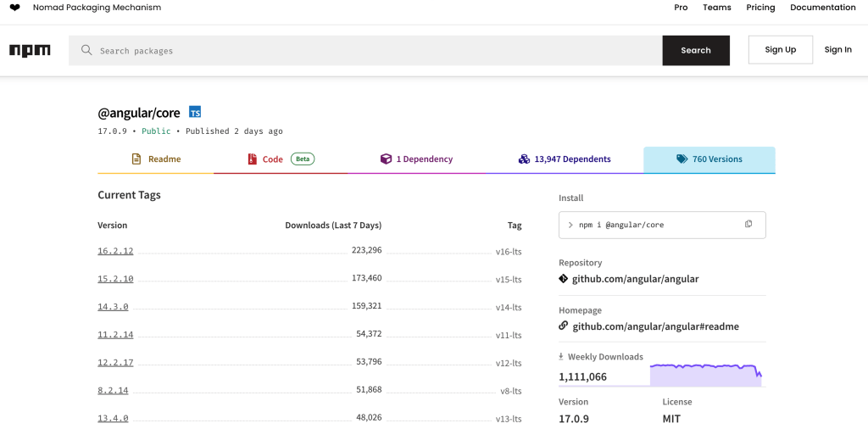Click the heart icon at page top
The height and width of the screenshot is (429, 868).
(x=15, y=8)
